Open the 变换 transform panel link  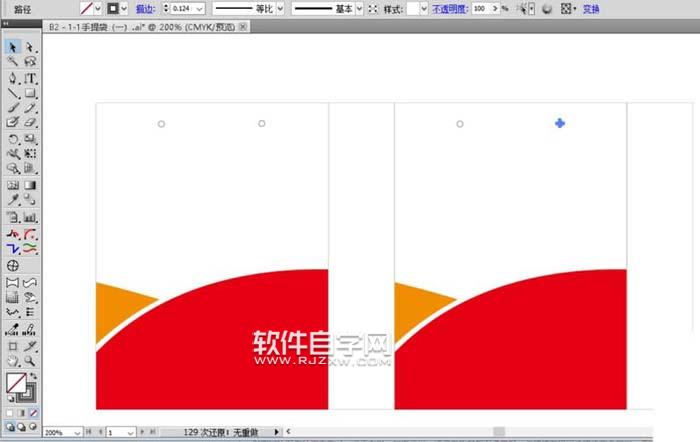click(x=591, y=9)
